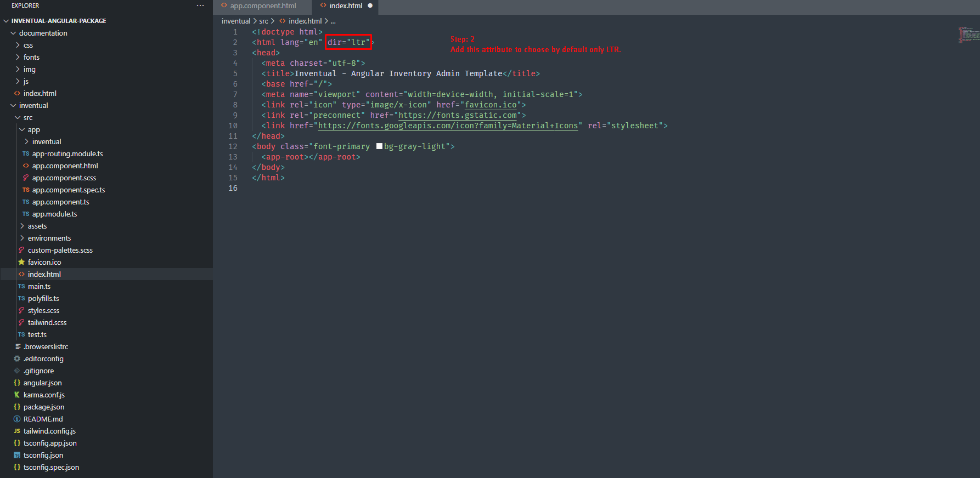Viewport: 980px width, 478px height.
Task: Click TS icon beside app.component.ts
Action: (x=26, y=202)
